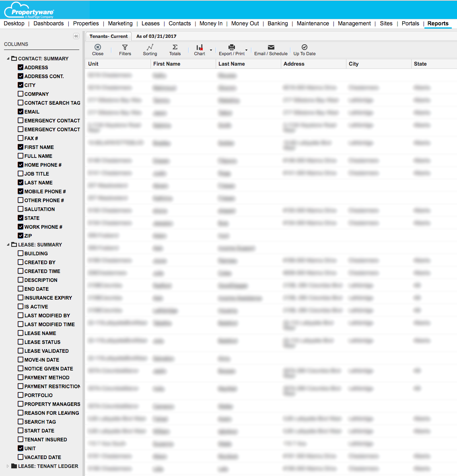Click the Totals sigma icon
The width and height of the screenshot is (457, 476).
click(175, 48)
